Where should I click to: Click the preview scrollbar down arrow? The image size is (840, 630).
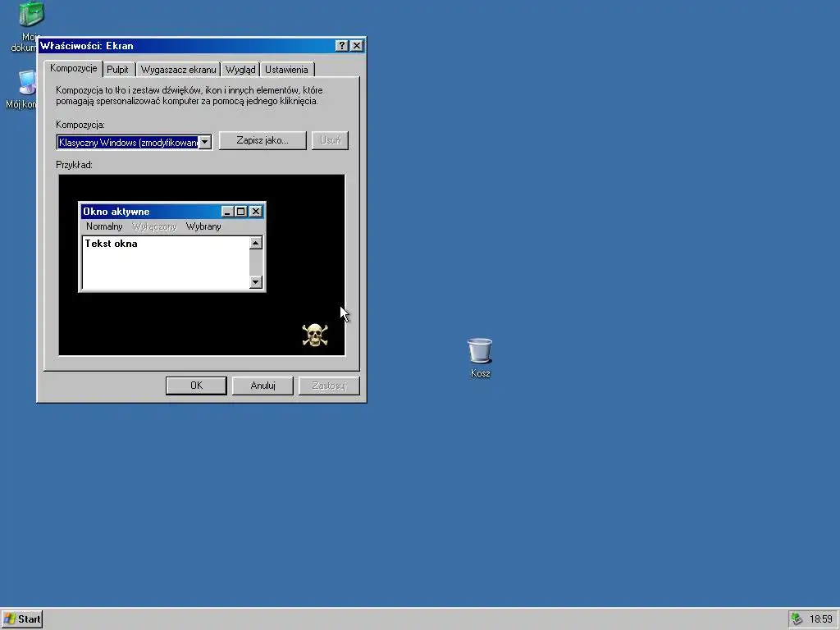coord(256,282)
